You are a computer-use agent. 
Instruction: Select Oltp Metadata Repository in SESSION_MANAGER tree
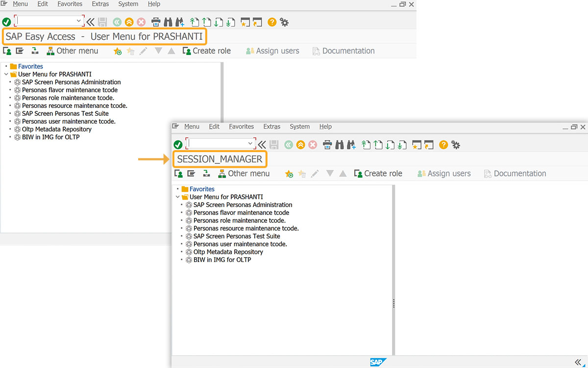[x=224, y=252]
